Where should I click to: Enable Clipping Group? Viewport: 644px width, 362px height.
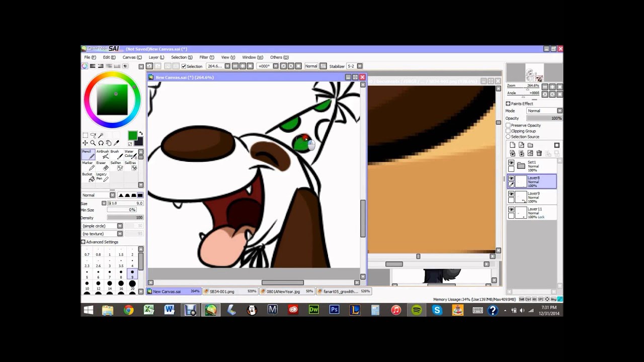pos(508,131)
